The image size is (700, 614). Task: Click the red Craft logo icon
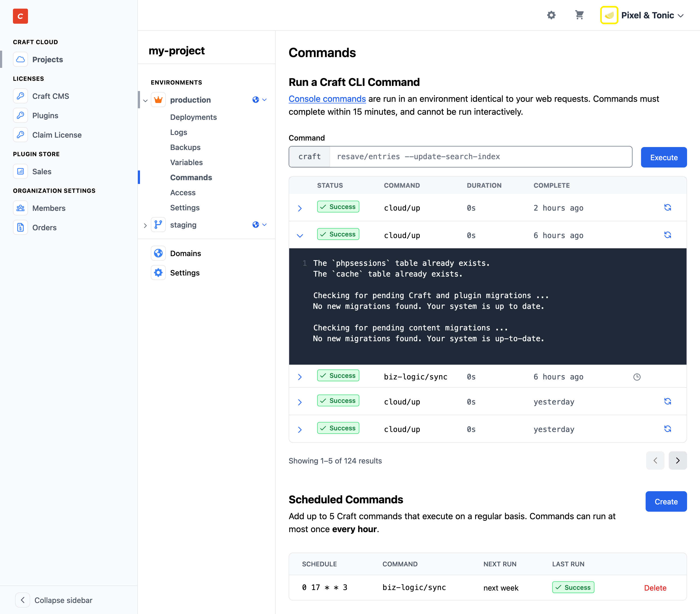tap(20, 16)
